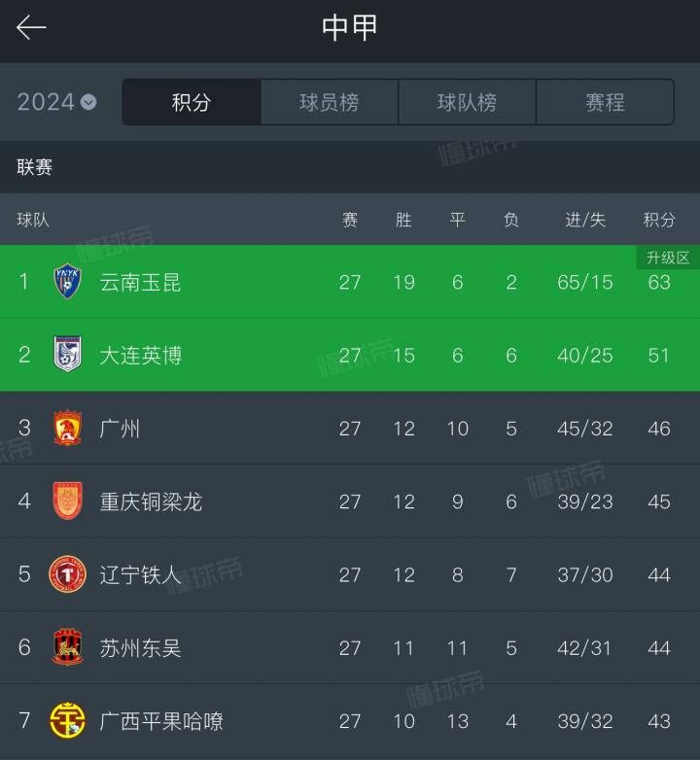
Task: Switch to the 球队榜 tab
Action: pos(468,102)
